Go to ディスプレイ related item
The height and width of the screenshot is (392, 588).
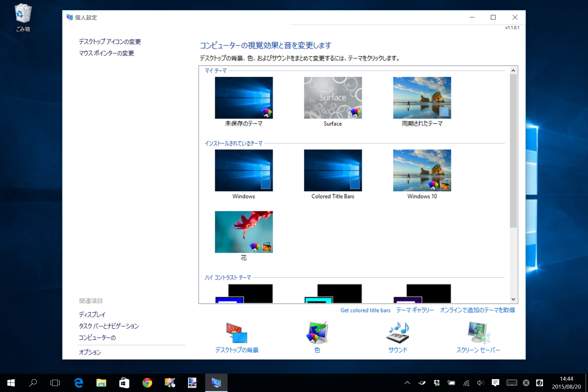pos(92,315)
